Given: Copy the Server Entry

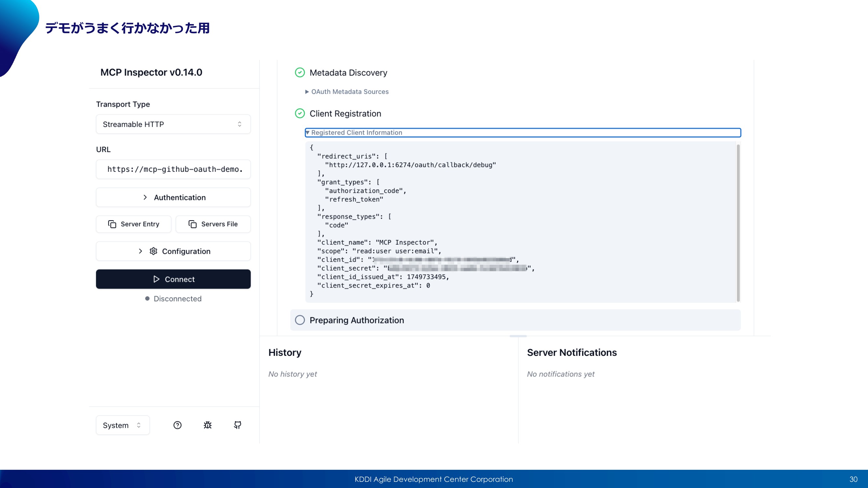Looking at the screenshot, I should point(133,224).
